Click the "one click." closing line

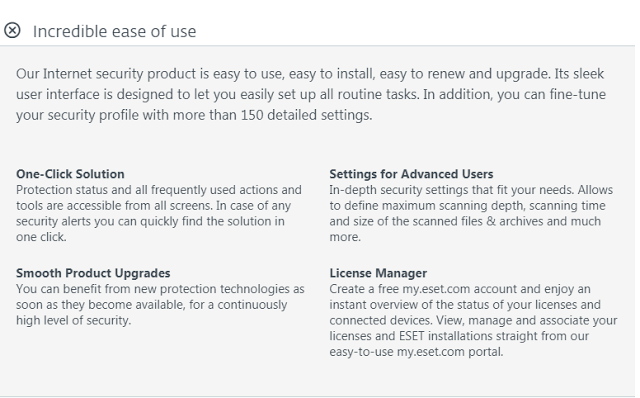click(x=41, y=237)
